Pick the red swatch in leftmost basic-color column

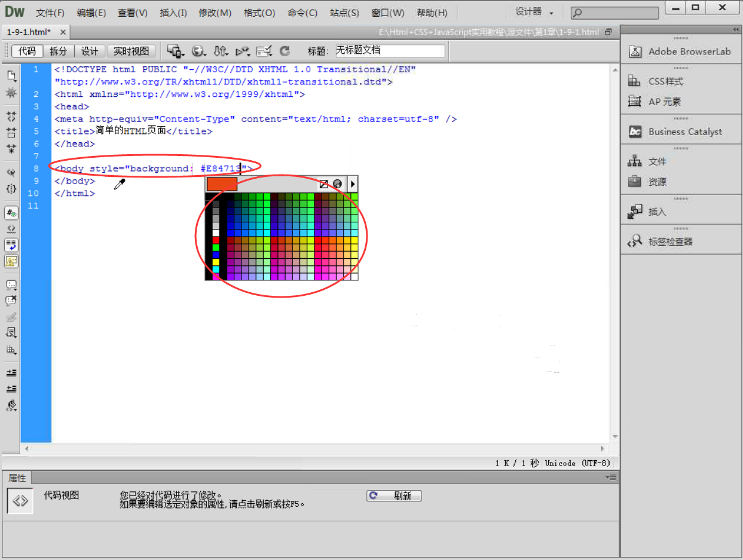216,240
